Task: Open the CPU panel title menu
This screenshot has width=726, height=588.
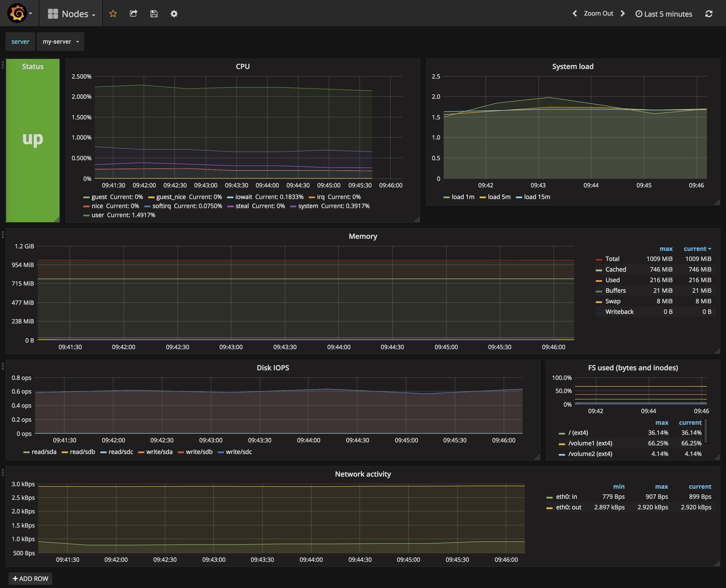Action: pyautogui.click(x=243, y=67)
